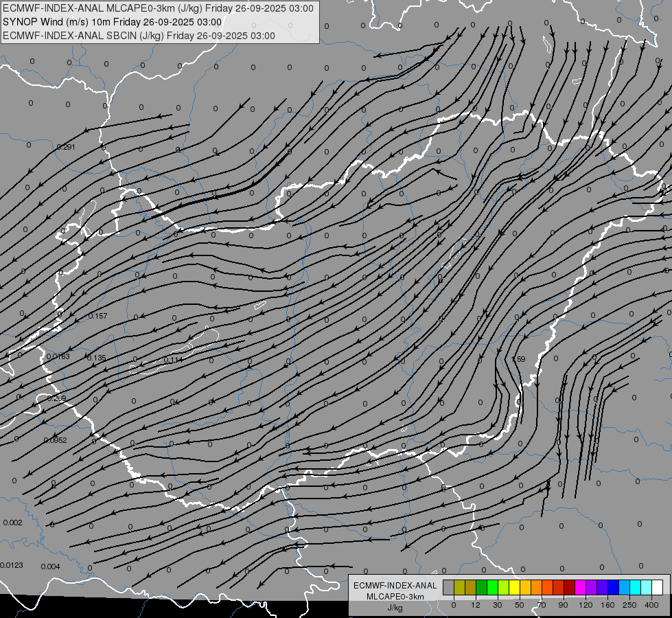
Task: Click the legend tick label 400
Action: pyautogui.click(x=651, y=605)
